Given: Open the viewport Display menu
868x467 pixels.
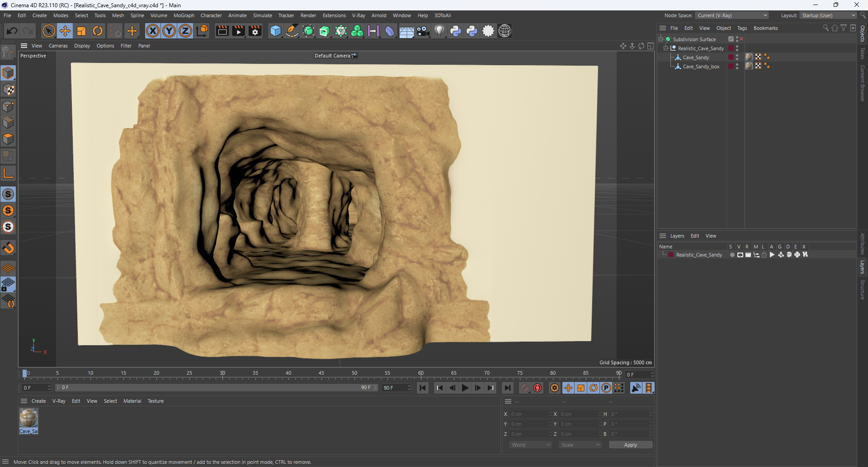Looking at the screenshot, I should 82,46.
